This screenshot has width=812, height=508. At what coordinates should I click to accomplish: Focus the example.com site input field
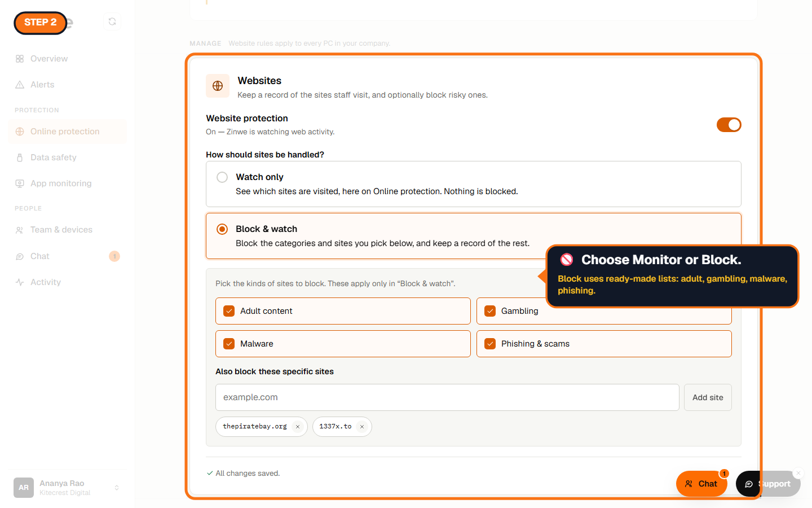click(447, 397)
